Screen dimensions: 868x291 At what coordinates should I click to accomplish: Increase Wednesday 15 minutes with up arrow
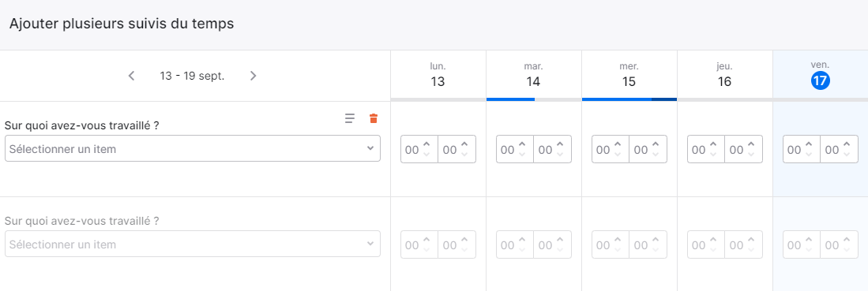pyautogui.click(x=656, y=144)
